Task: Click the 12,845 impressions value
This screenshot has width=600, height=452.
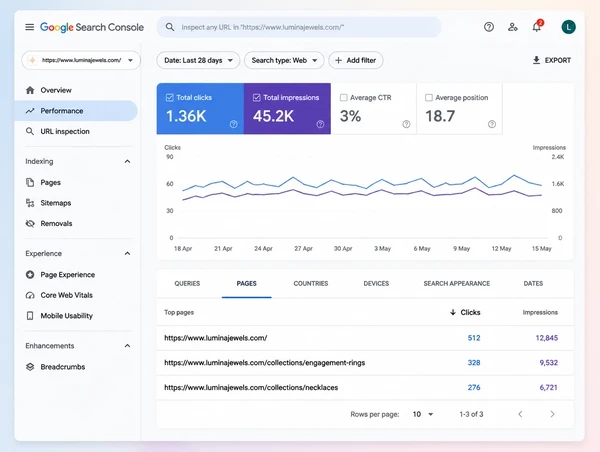Action: point(546,338)
